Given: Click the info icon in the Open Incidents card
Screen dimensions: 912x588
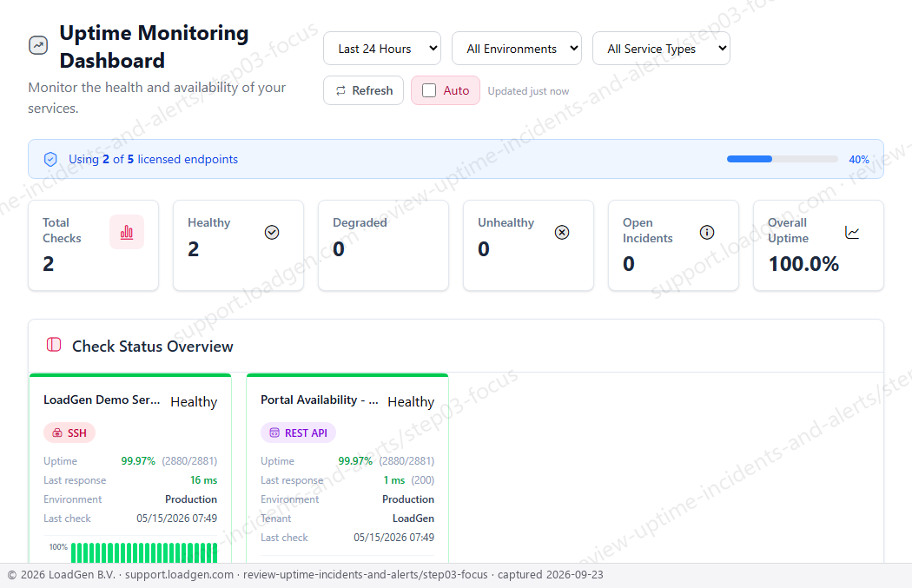Looking at the screenshot, I should (x=707, y=232).
